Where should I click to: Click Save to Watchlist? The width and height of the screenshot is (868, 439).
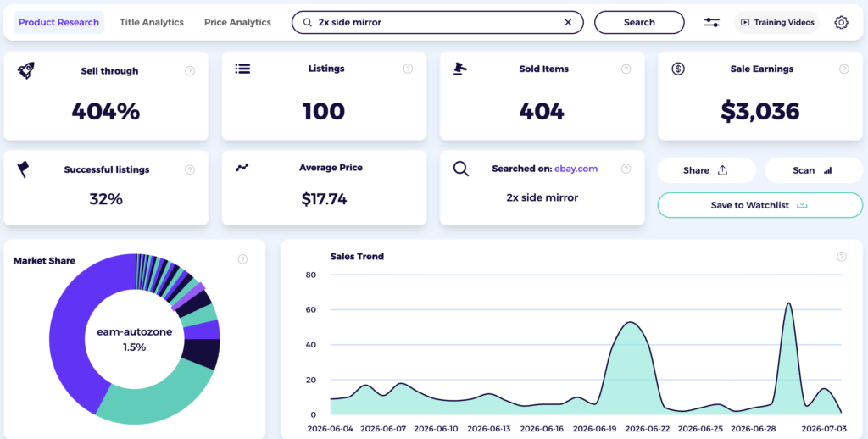(760, 205)
